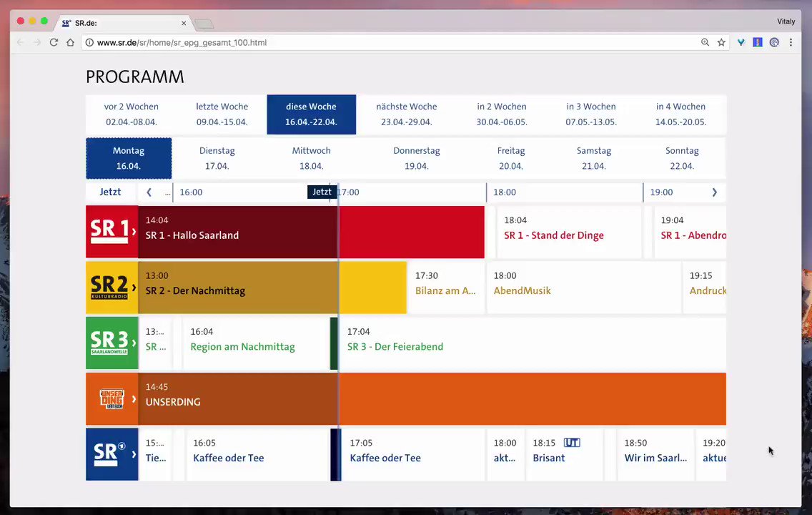Select Donnerstag 19.04. day tab
This screenshot has height=515, width=812.
pos(416,159)
